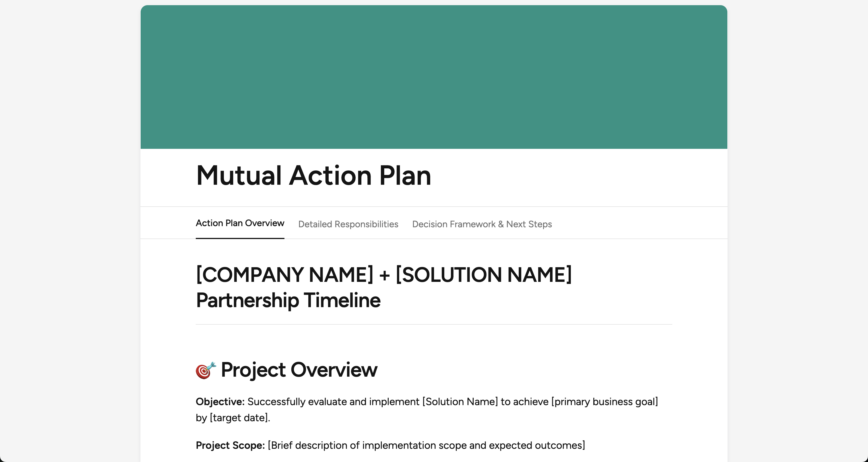Image resolution: width=868 pixels, height=462 pixels.
Task: Click the [COMPANY NAME] placeholder in heading
Action: click(x=285, y=274)
